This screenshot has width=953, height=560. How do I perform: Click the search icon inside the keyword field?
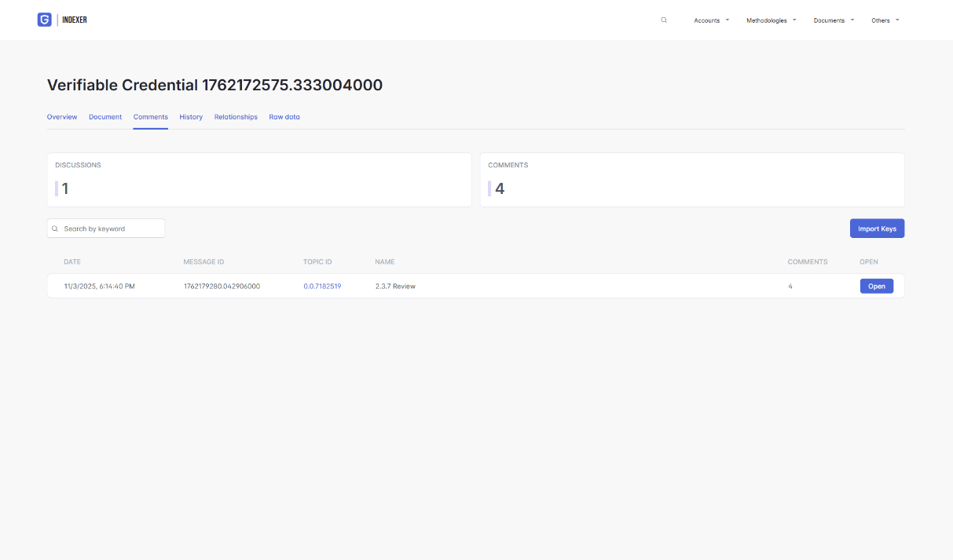click(55, 229)
